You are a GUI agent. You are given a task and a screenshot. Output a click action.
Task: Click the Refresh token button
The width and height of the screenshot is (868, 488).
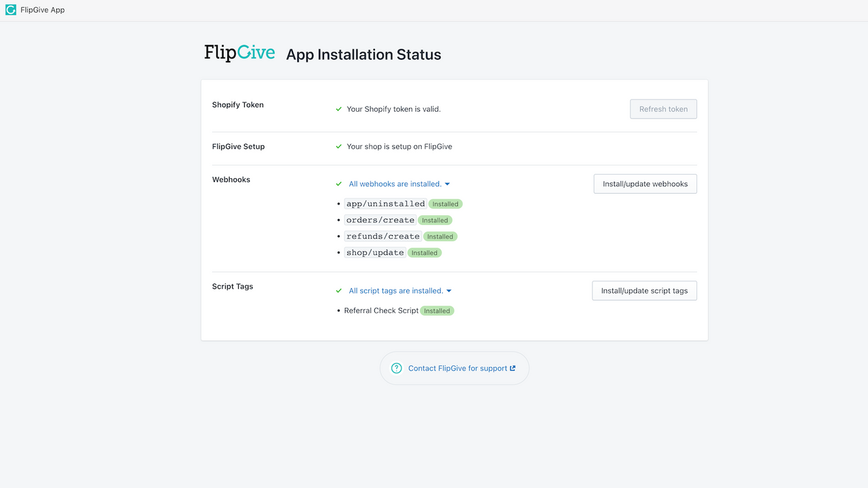coord(663,109)
